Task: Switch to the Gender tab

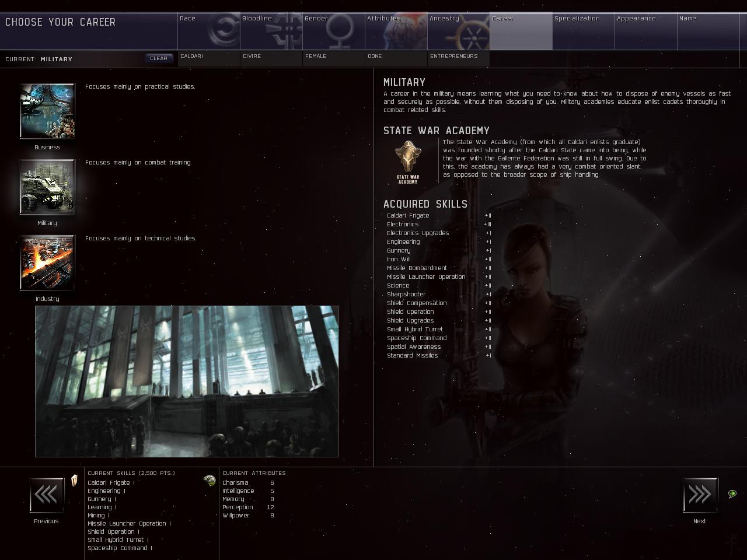Action: 334,31
